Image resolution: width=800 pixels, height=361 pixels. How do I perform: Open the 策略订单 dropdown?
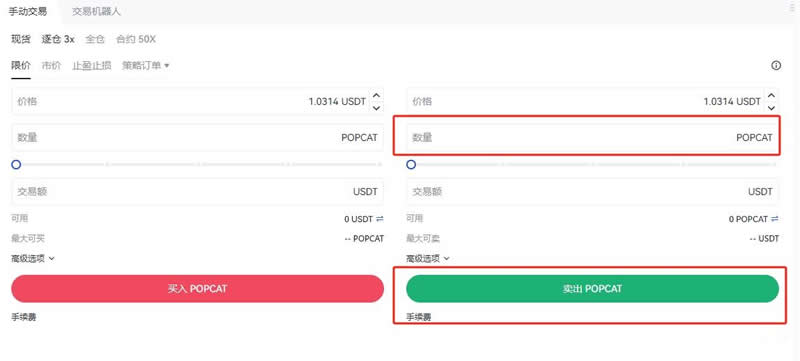coord(145,65)
